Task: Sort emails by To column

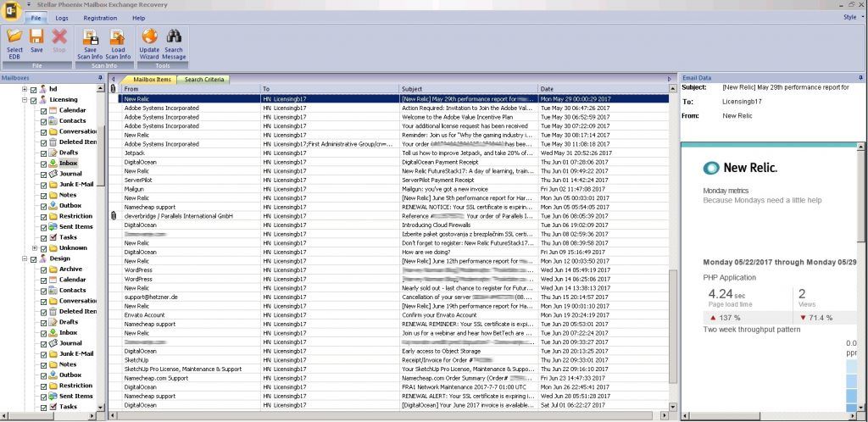Action: pos(330,88)
